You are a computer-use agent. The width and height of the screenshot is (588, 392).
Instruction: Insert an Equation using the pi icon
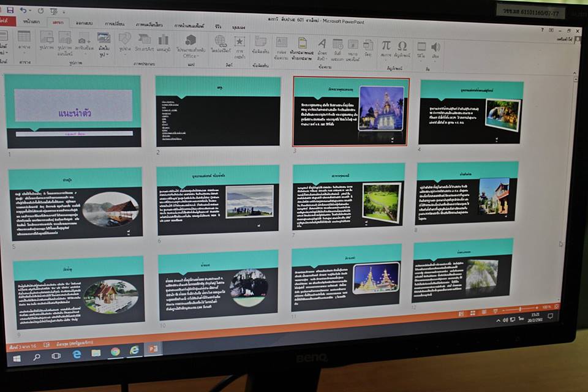386,47
